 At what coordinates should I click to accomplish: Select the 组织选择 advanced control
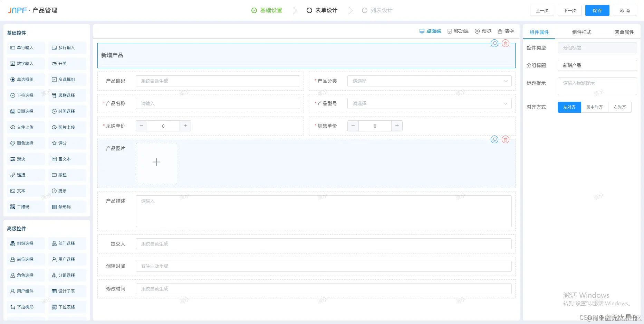[26, 243]
